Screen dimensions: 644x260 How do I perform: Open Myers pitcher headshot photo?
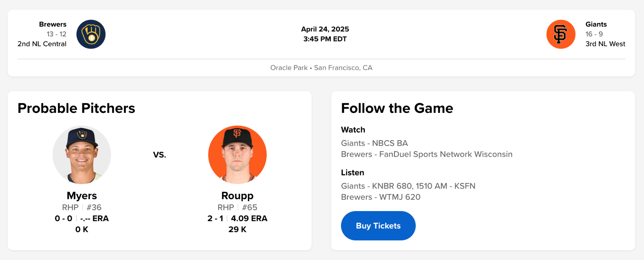point(82,155)
